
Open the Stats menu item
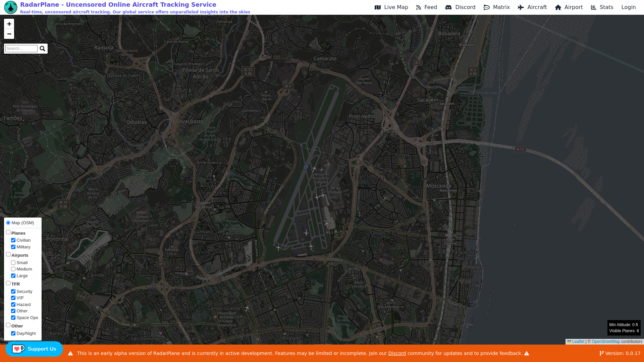[x=602, y=7]
